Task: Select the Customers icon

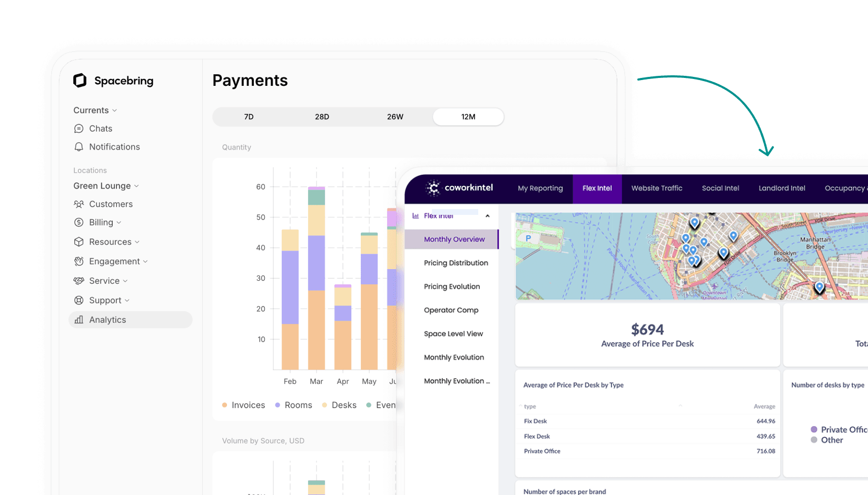Action: coord(79,204)
